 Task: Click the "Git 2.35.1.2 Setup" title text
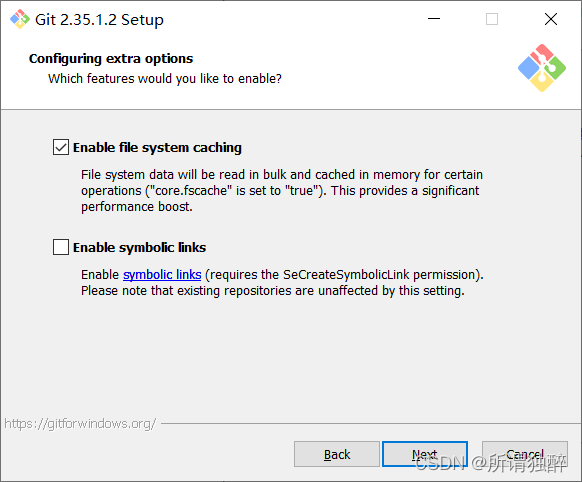[99, 20]
